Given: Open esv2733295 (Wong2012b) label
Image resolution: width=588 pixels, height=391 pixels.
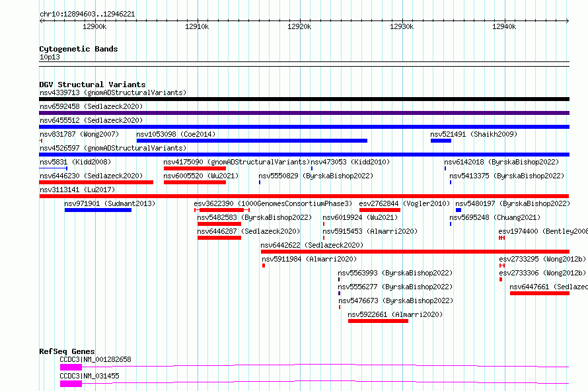Looking at the screenshot, I should (542, 259).
